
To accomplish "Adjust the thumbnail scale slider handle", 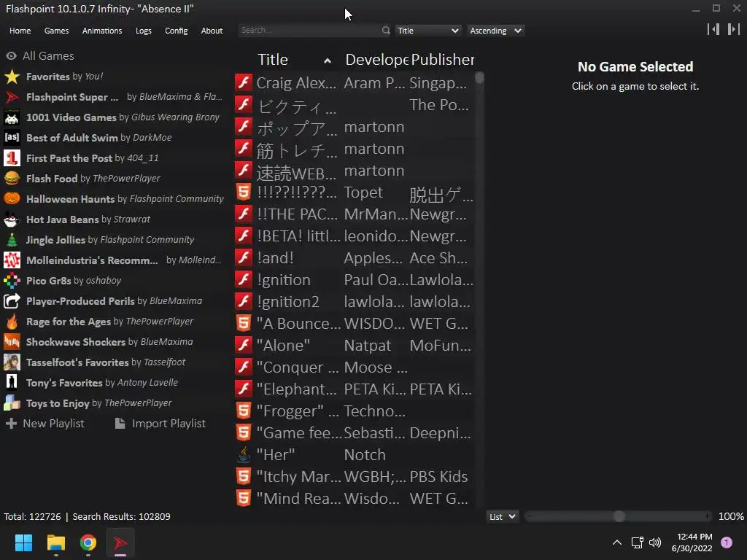I will tap(619, 516).
